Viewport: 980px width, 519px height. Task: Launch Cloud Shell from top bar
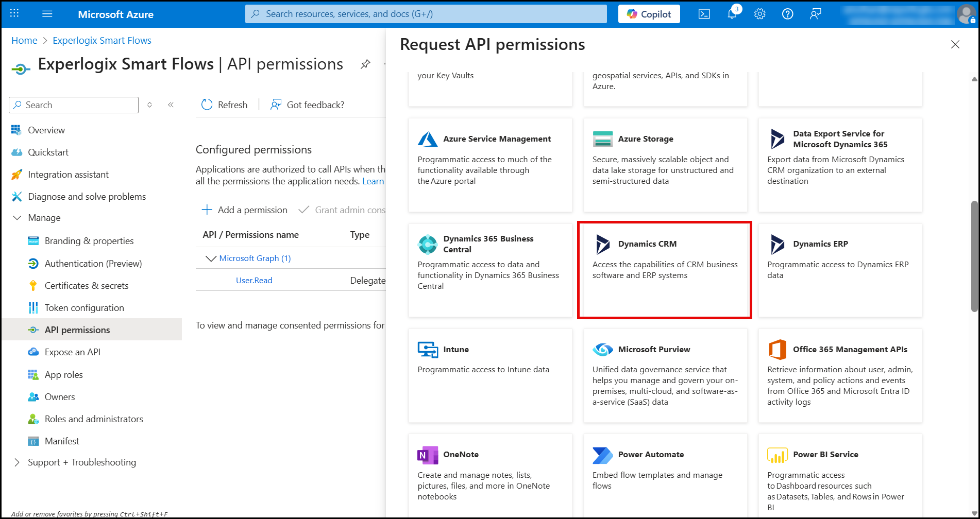[x=704, y=14]
